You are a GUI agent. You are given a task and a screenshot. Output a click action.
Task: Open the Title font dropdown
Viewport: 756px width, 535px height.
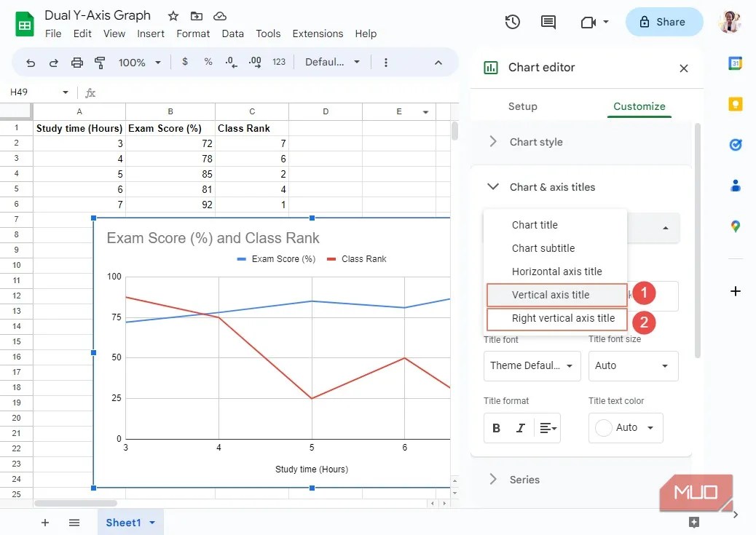(x=532, y=365)
